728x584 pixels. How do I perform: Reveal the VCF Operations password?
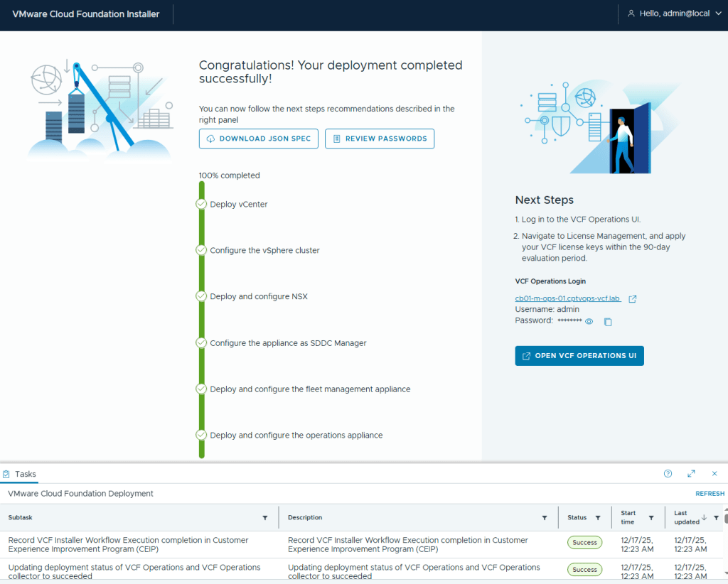tap(589, 322)
